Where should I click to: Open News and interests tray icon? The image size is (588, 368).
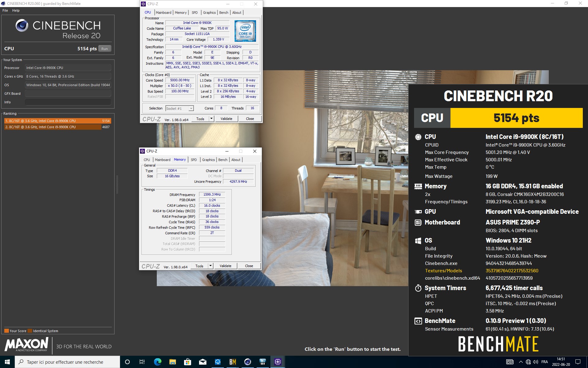(510, 362)
